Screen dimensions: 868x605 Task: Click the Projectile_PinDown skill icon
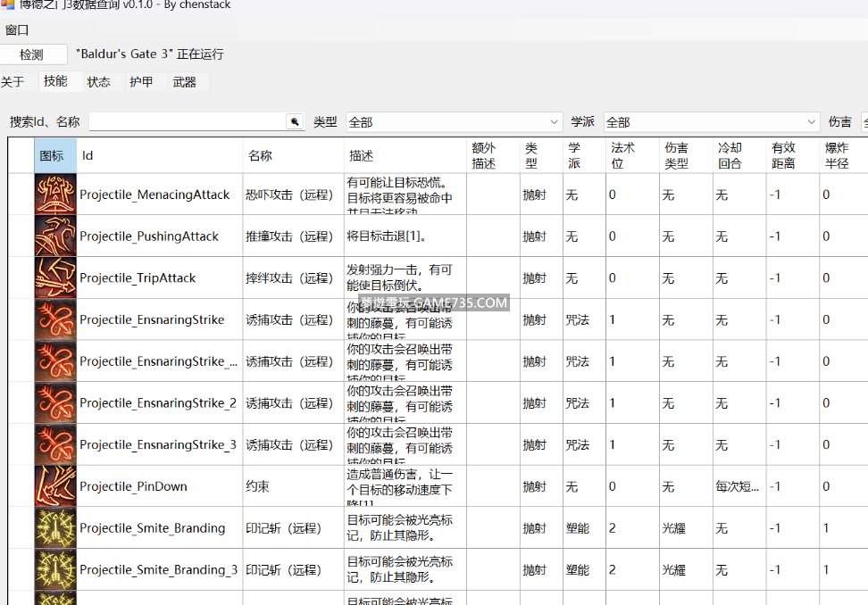55,486
